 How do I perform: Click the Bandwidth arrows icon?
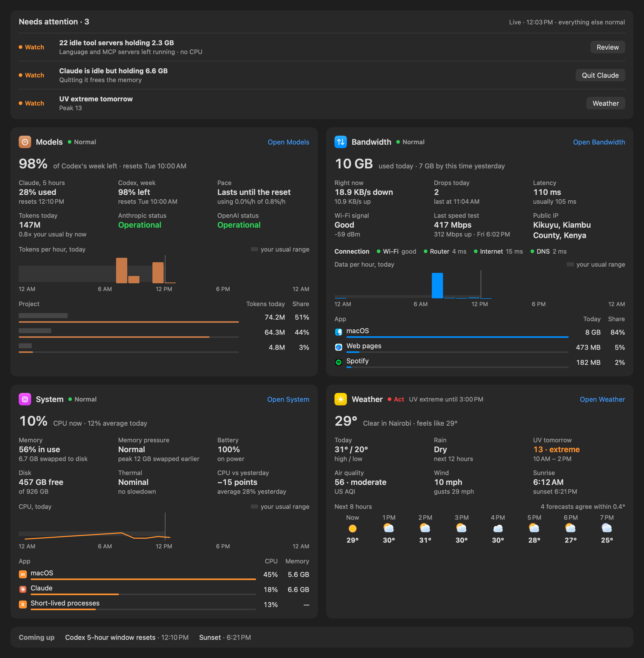point(340,142)
